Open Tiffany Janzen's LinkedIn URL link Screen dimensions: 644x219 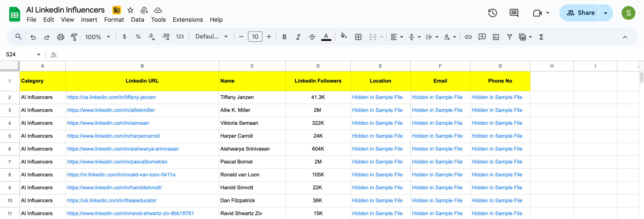click(x=111, y=97)
